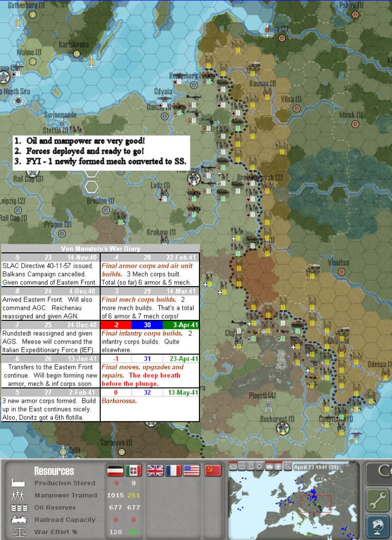Viewport: 392px width, 540px height.
Task: Select the Vilna city marker
Action: (297, 109)
